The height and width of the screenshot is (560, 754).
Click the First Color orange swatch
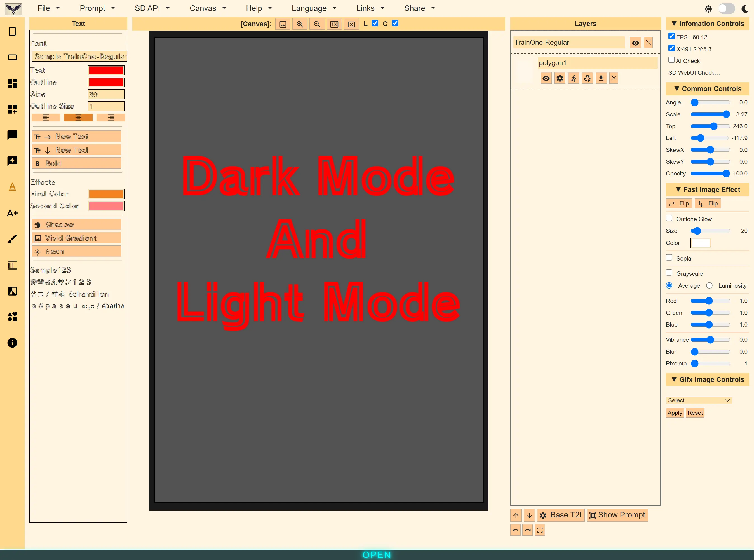coord(106,194)
